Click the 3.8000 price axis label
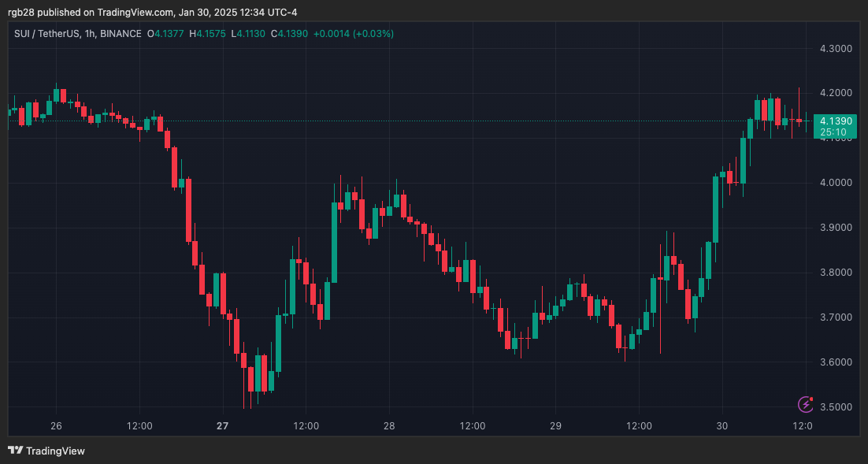The height and width of the screenshot is (464, 868). click(836, 273)
